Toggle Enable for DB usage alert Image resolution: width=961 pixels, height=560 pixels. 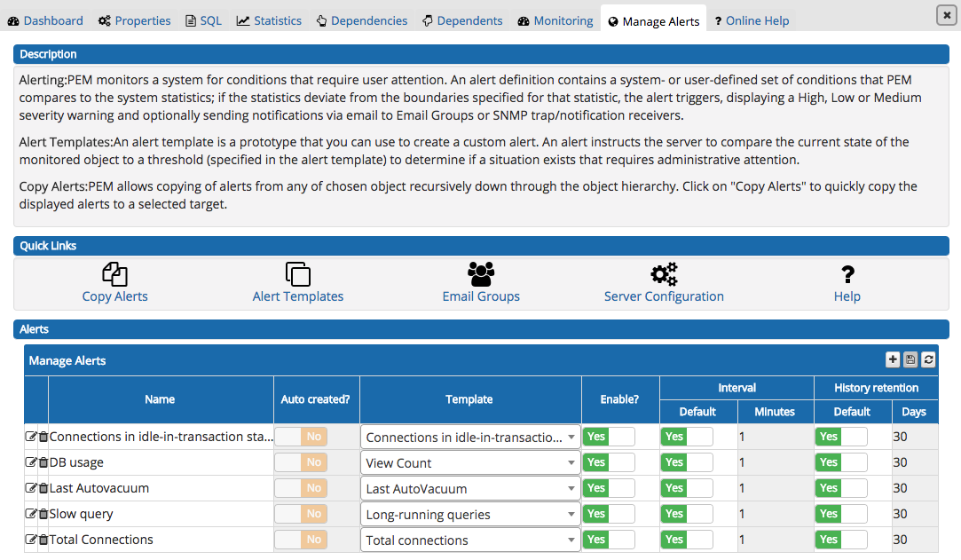(x=609, y=462)
